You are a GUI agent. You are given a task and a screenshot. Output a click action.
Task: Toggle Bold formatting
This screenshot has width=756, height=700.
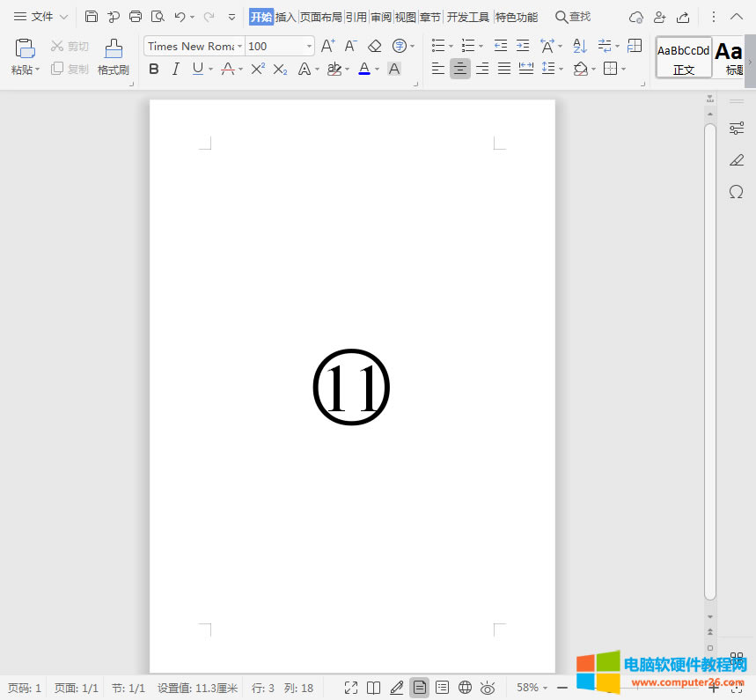(x=154, y=69)
